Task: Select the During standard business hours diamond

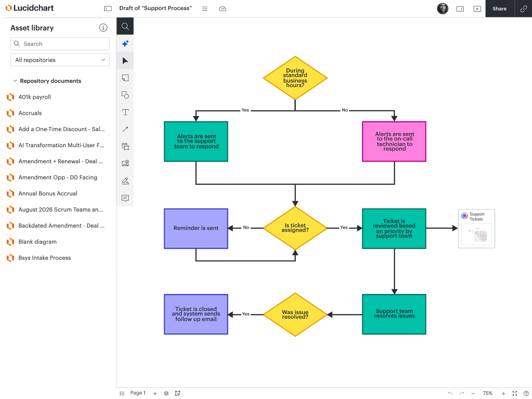Action: (x=295, y=78)
